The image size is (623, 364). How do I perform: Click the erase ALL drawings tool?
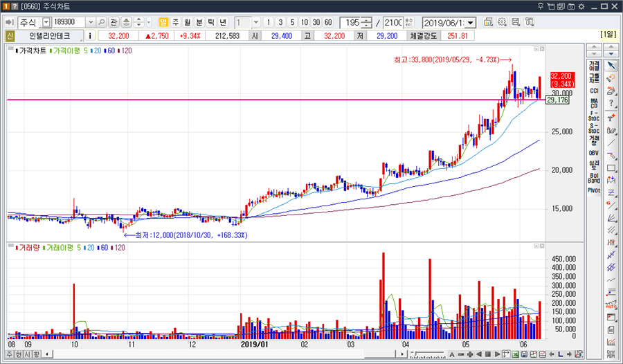tap(611, 91)
